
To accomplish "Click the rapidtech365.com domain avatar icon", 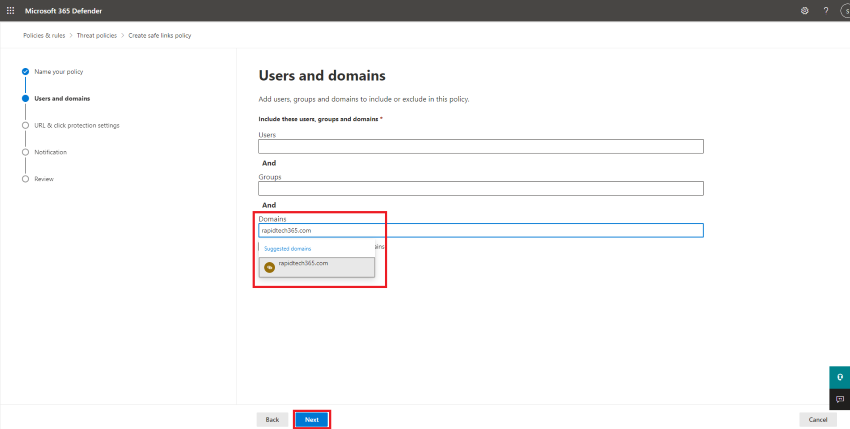I will tap(269, 266).
